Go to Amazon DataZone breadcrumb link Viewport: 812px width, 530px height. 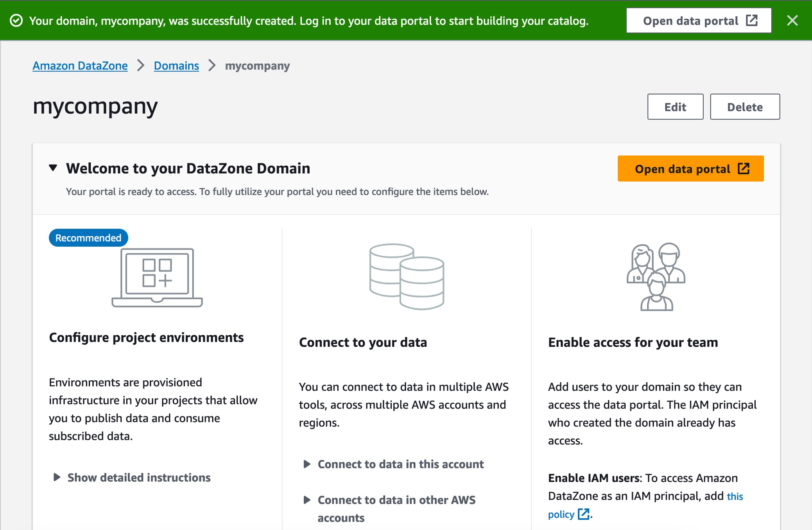coord(80,66)
